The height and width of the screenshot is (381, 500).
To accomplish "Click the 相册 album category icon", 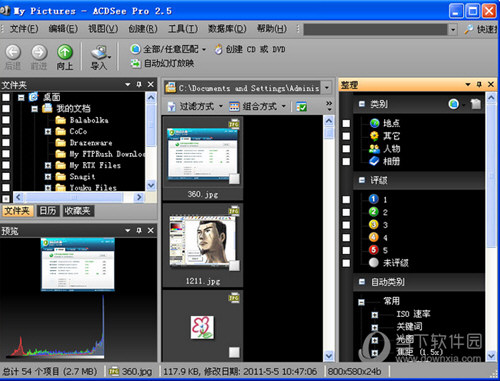I will click(x=375, y=161).
